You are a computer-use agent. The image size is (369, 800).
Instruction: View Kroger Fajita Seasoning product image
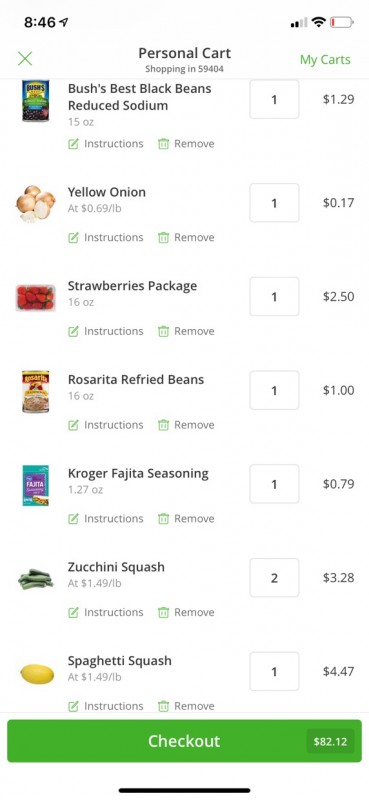(x=35, y=485)
